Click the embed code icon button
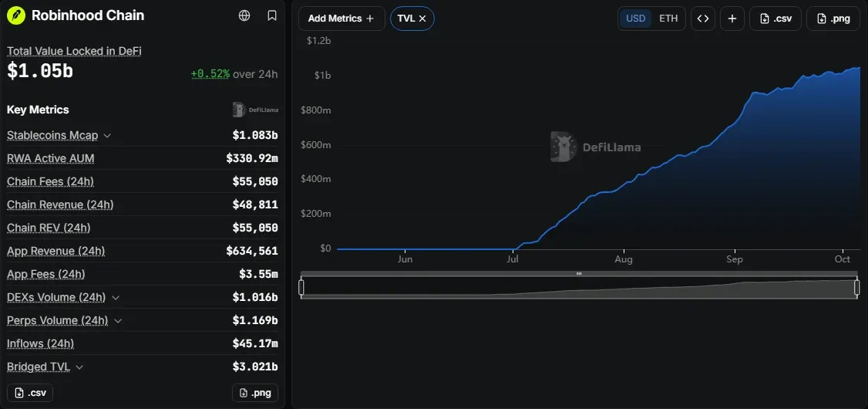This screenshot has width=868, height=409. 702,19
